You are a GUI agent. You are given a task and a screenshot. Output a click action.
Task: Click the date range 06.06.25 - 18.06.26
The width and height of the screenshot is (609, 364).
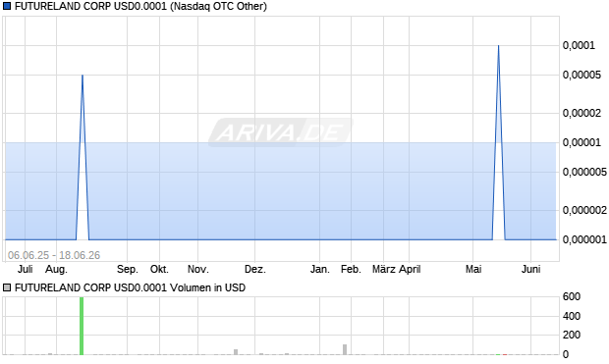[54, 255]
